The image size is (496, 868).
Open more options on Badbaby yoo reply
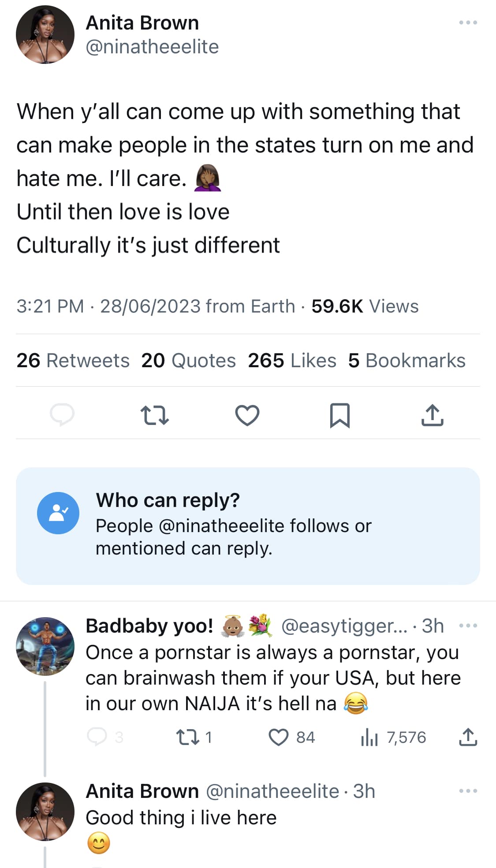pyautogui.click(x=468, y=626)
